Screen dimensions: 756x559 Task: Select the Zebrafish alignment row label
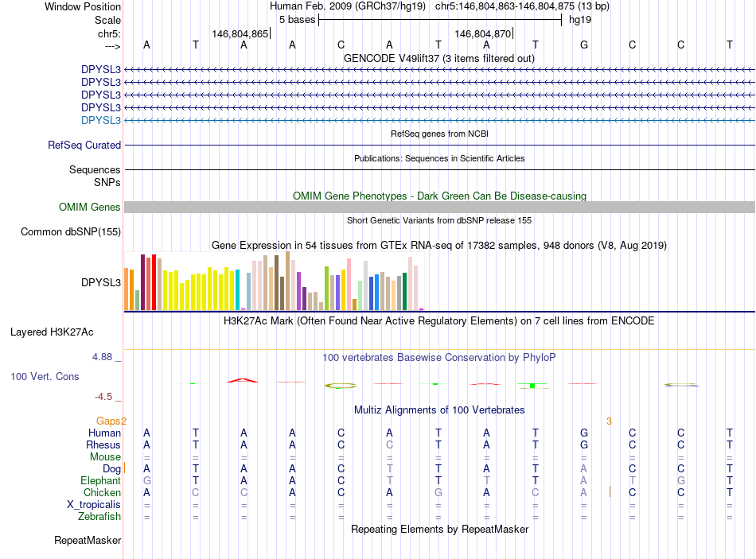point(99,517)
